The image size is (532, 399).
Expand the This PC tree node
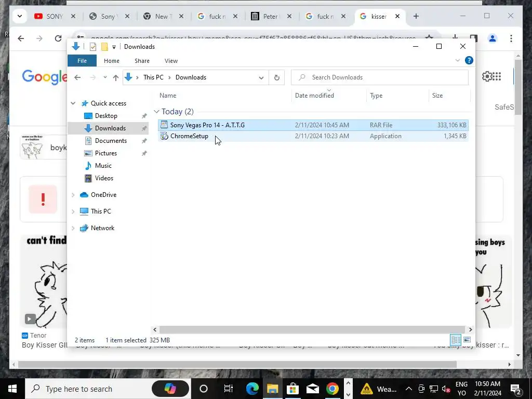point(73,211)
